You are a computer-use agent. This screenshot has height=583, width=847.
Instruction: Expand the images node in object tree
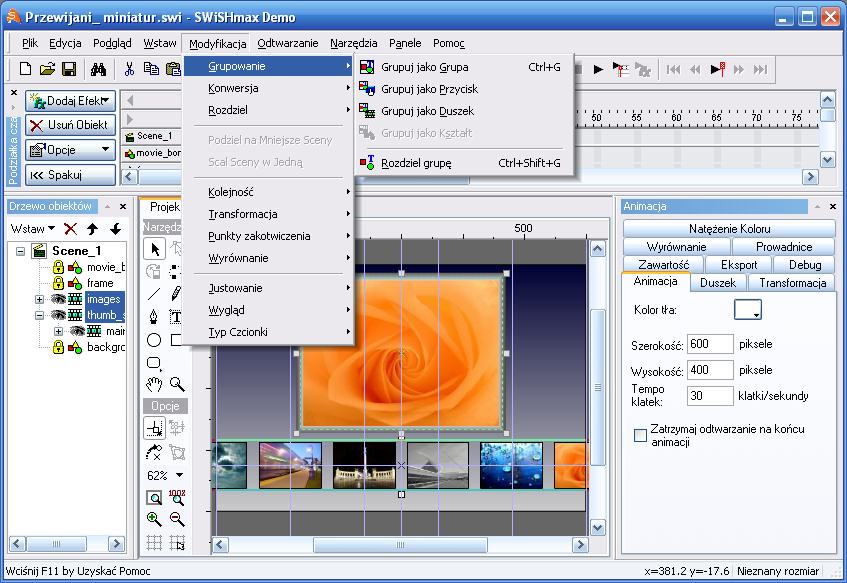[x=40, y=299]
